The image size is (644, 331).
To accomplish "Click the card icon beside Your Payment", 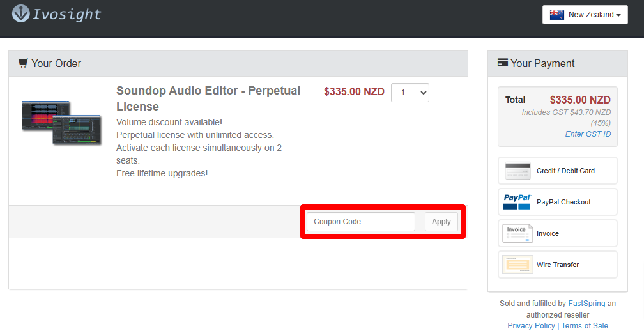I will click(x=503, y=63).
